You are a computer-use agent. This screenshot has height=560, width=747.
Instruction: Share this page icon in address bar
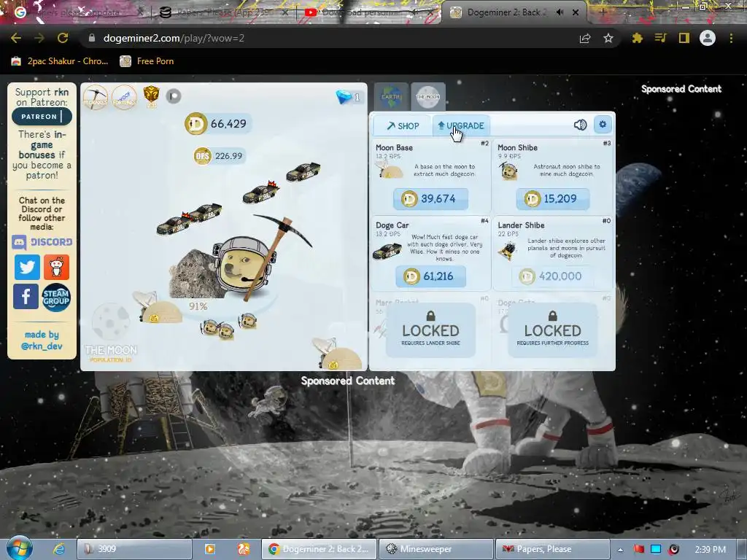pyautogui.click(x=585, y=38)
